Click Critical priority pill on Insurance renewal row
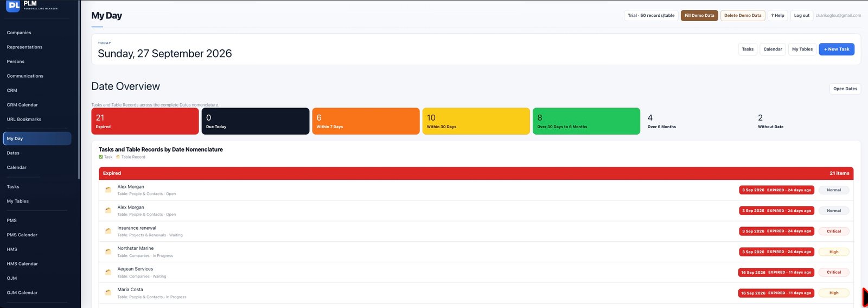The image size is (868, 308). [x=834, y=231]
